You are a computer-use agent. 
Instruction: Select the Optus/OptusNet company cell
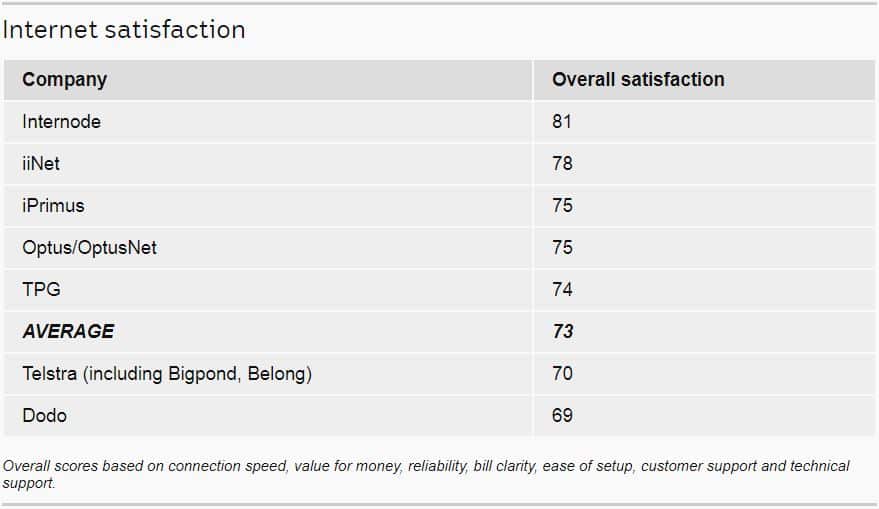click(x=90, y=247)
